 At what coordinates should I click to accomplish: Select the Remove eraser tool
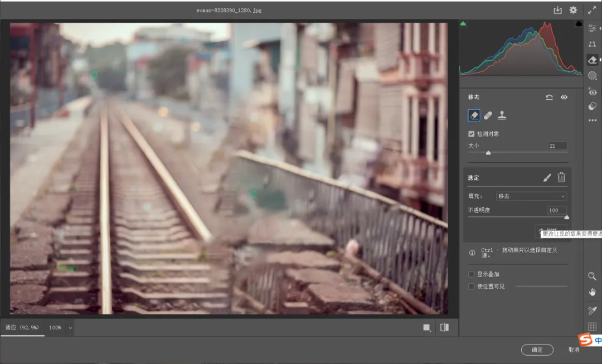tap(474, 115)
